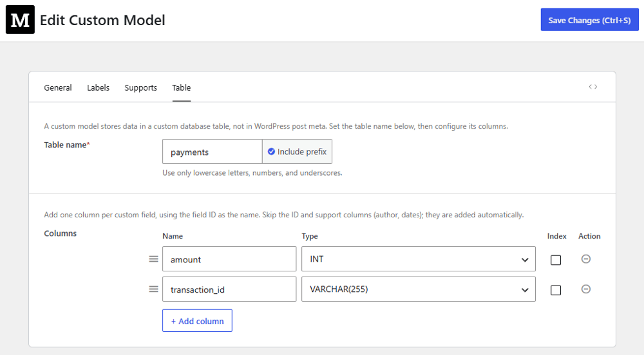The height and width of the screenshot is (355, 644).
Task: Click the Index column header
Action: coord(556,236)
